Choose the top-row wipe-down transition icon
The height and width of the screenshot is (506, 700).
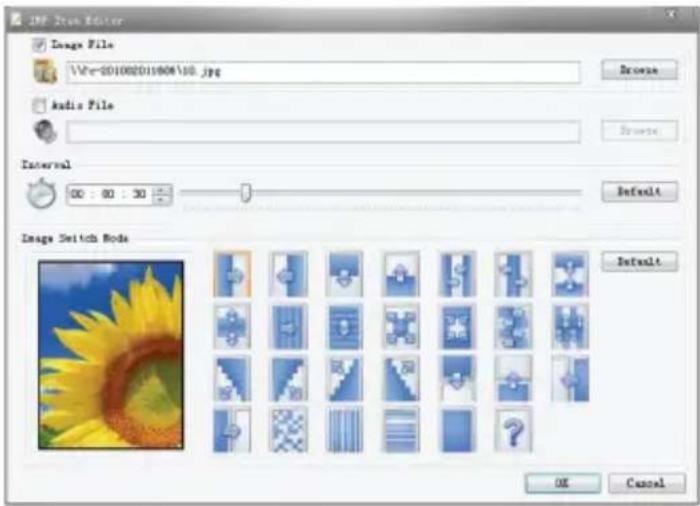344,274
